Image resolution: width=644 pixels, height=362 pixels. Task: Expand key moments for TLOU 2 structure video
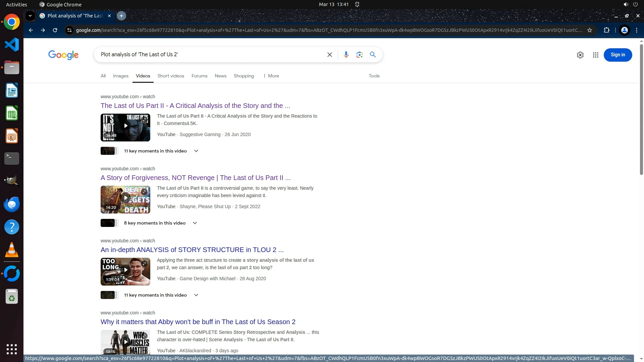196,295
